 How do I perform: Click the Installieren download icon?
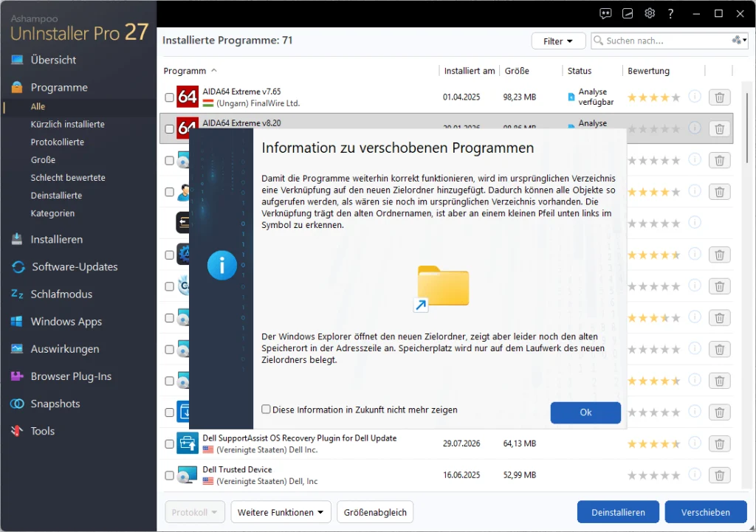click(17, 239)
